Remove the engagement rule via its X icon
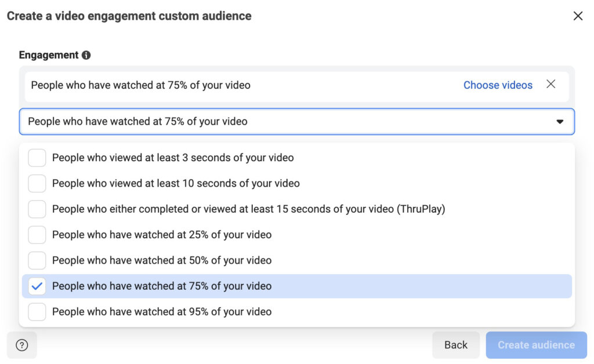The width and height of the screenshot is (594, 364). click(x=551, y=84)
